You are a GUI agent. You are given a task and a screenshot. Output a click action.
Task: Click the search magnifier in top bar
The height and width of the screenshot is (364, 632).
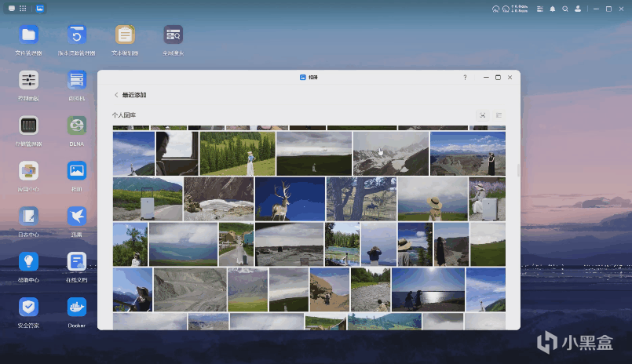click(x=565, y=9)
